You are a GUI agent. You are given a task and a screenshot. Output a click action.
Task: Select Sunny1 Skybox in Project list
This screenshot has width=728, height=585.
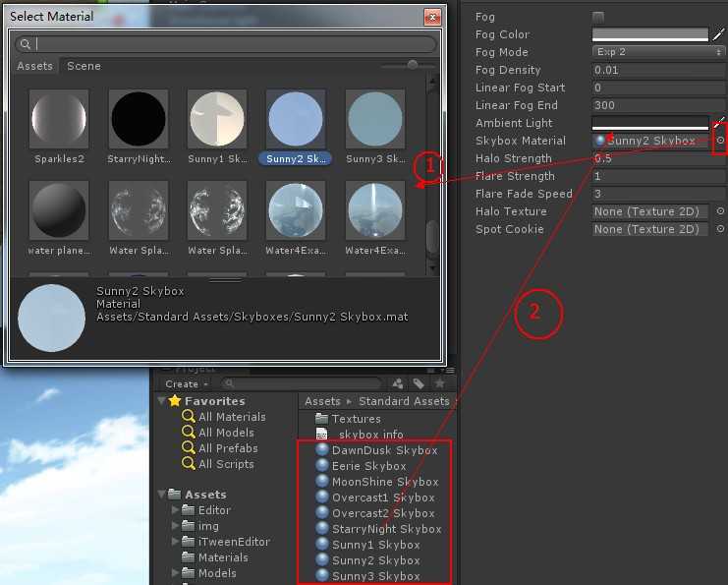(x=367, y=545)
